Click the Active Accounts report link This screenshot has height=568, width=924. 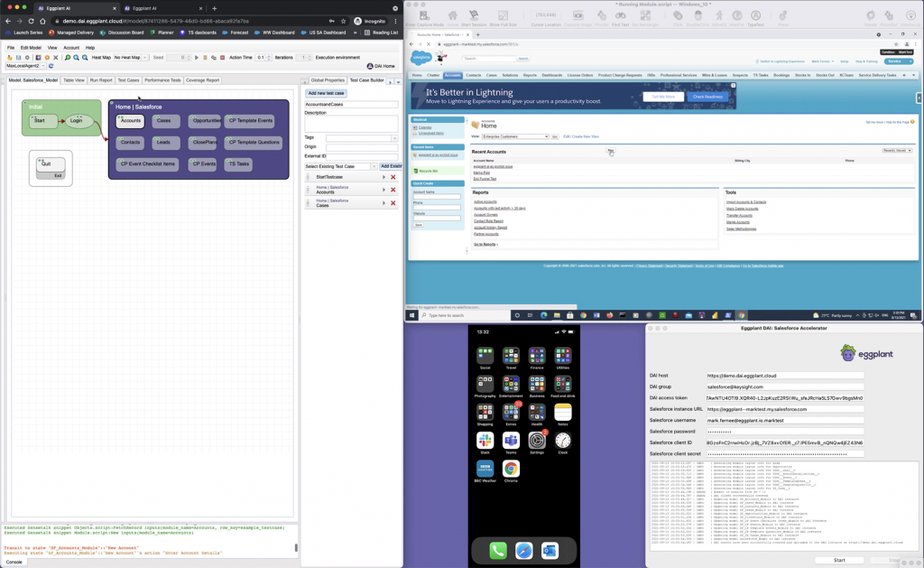pyautogui.click(x=485, y=201)
